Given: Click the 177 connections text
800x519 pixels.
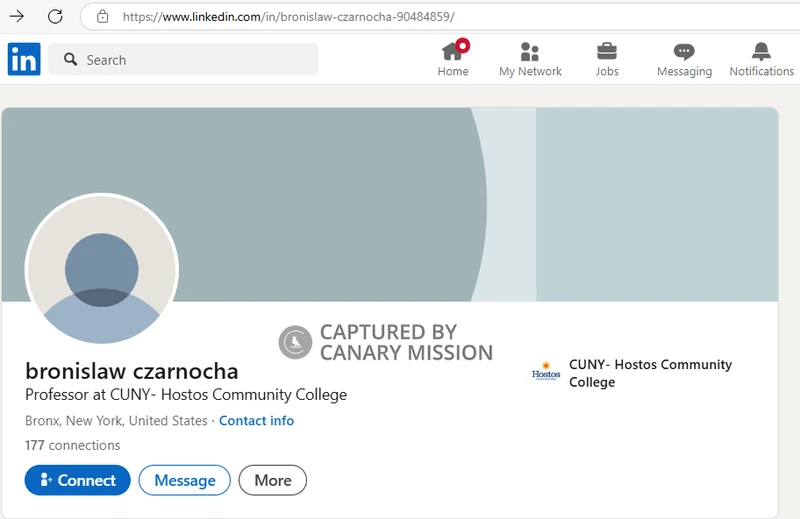Looking at the screenshot, I should tap(72, 445).
